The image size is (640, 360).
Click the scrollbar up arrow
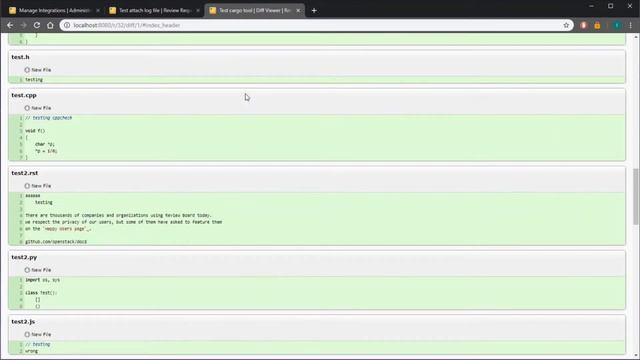[x=636, y=37]
